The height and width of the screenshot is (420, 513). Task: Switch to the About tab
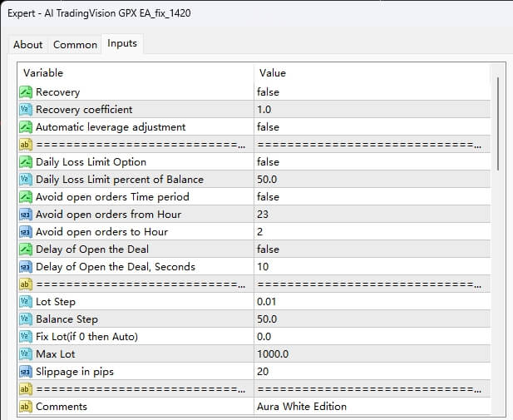point(28,45)
